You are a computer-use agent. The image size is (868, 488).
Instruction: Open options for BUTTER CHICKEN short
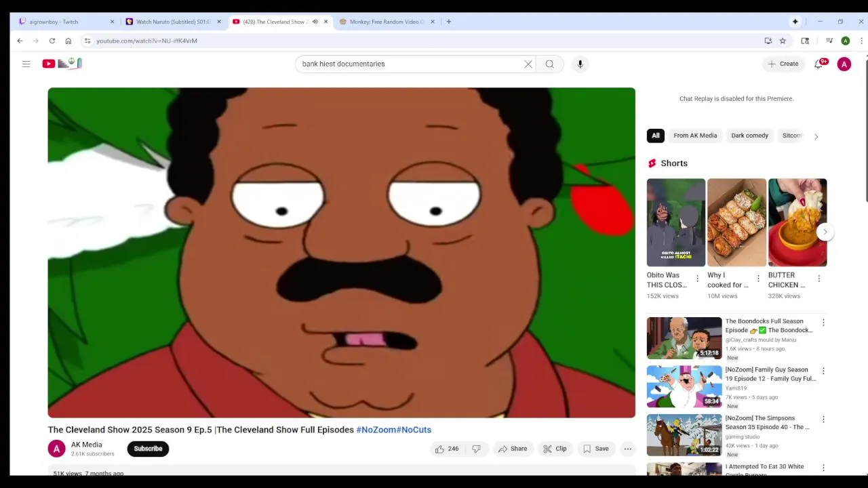[x=818, y=279]
